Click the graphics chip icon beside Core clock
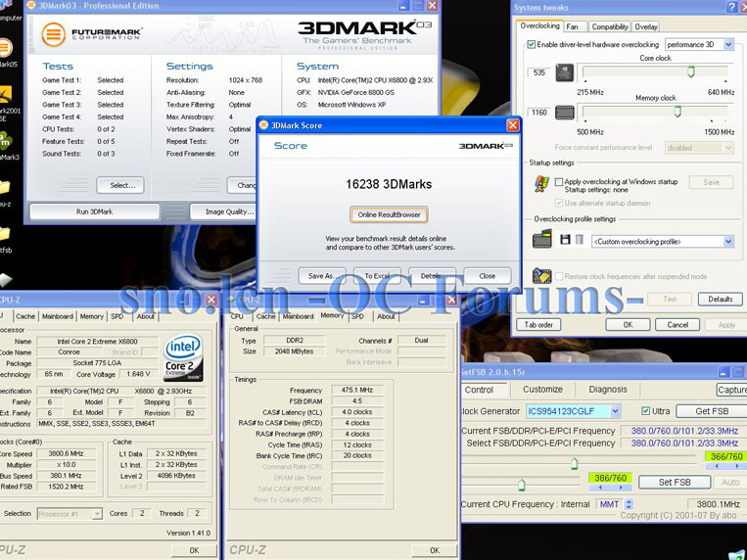The width and height of the screenshot is (747, 560). [565, 72]
